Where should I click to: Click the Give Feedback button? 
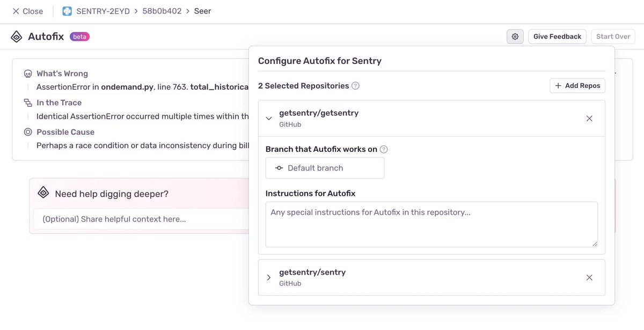pyautogui.click(x=557, y=36)
